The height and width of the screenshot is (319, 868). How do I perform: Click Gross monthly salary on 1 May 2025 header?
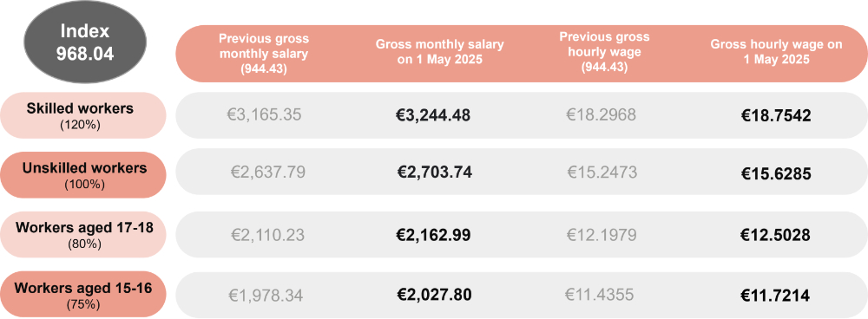(x=439, y=52)
